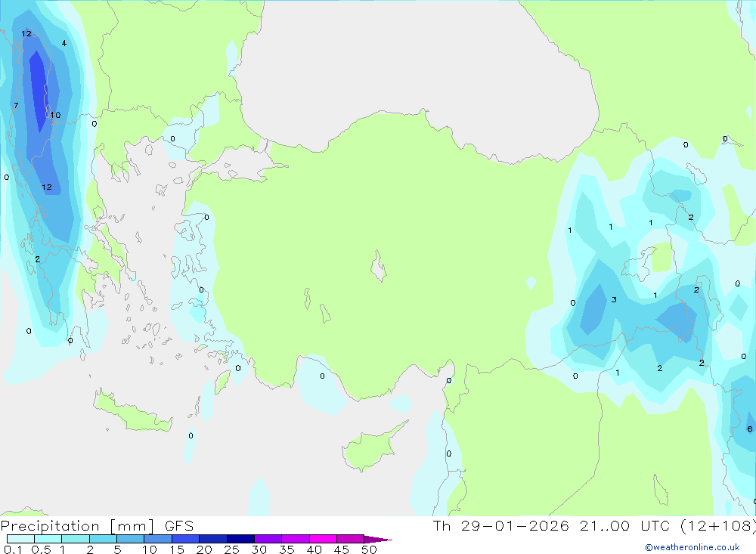Click the '(12+108)' forecast run text

pyautogui.click(x=718, y=526)
